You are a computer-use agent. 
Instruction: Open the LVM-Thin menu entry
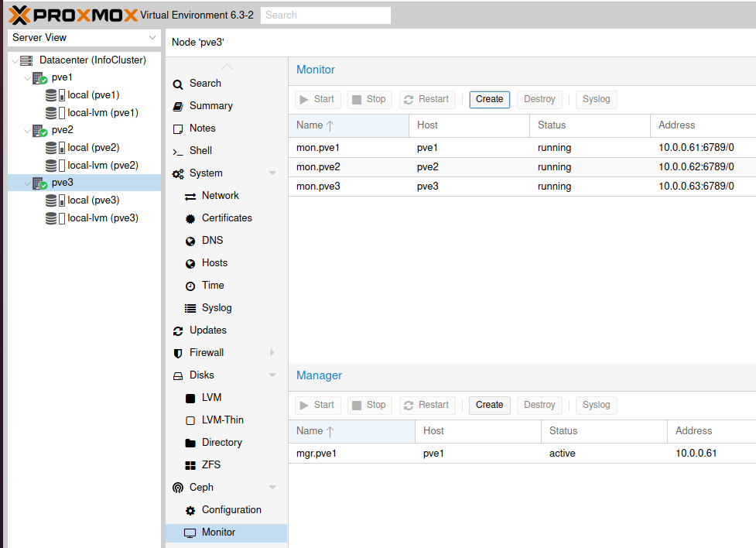pos(226,420)
